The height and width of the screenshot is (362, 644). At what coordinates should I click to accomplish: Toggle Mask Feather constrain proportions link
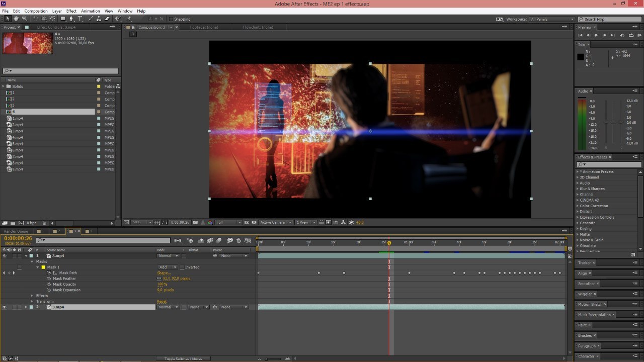click(159, 279)
